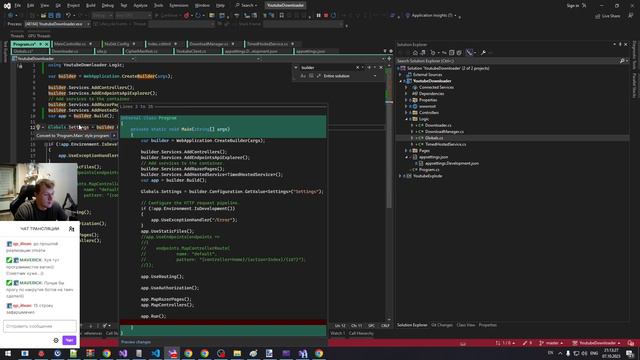Expand the Connected Services node
Image resolution: width=640 pixels, height=360 pixels.
(x=406, y=87)
